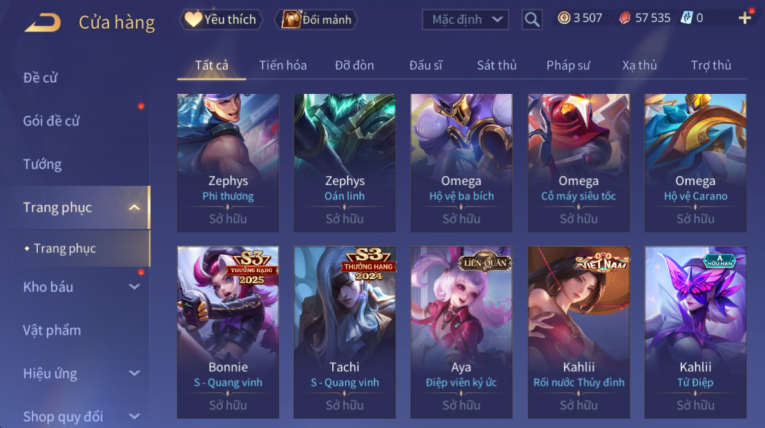Open the search magnifier icon

click(x=532, y=20)
